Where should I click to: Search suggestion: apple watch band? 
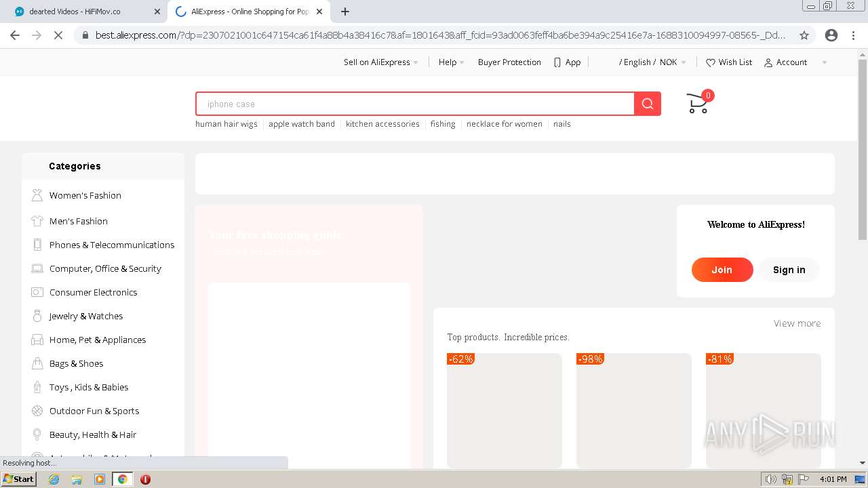(x=302, y=124)
